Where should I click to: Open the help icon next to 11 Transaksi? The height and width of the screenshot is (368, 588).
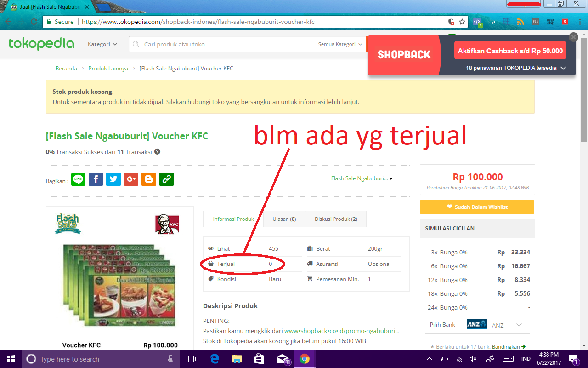click(x=157, y=152)
